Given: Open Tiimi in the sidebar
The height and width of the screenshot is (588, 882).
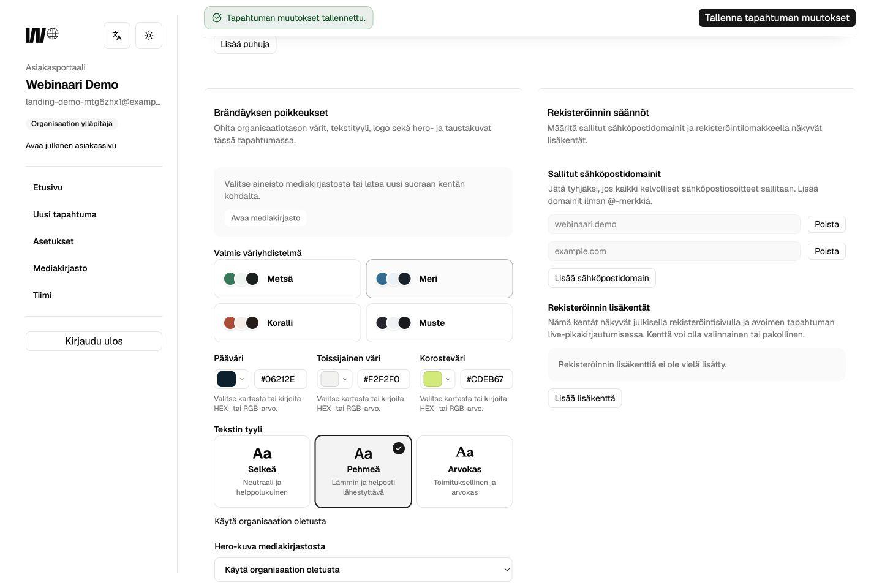Looking at the screenshot, I should coord(42,295).
